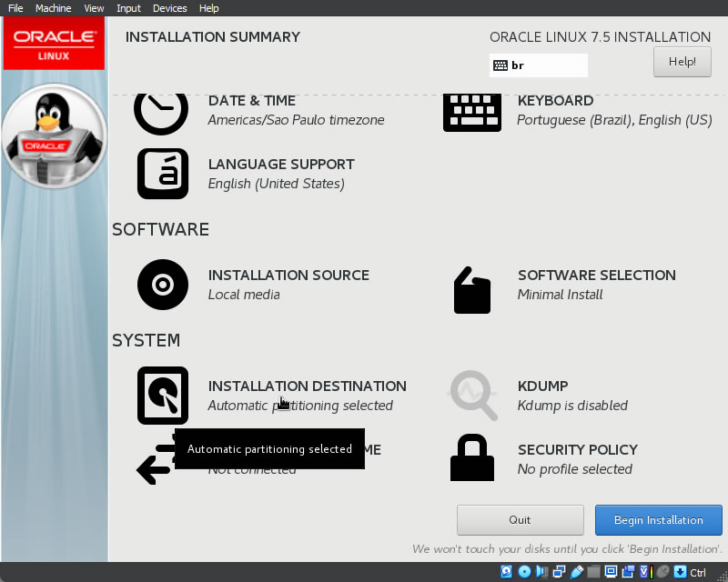Image resolution: width=728 pixels, height=582 pixels.
Task: Open INSTALLATION DESTINATION settings
Action: [308, 386]
